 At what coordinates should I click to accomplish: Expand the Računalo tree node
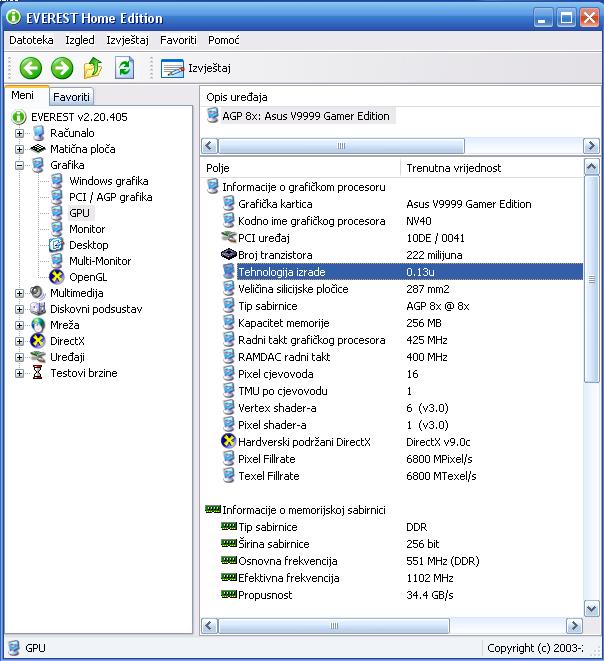[19, 133]
